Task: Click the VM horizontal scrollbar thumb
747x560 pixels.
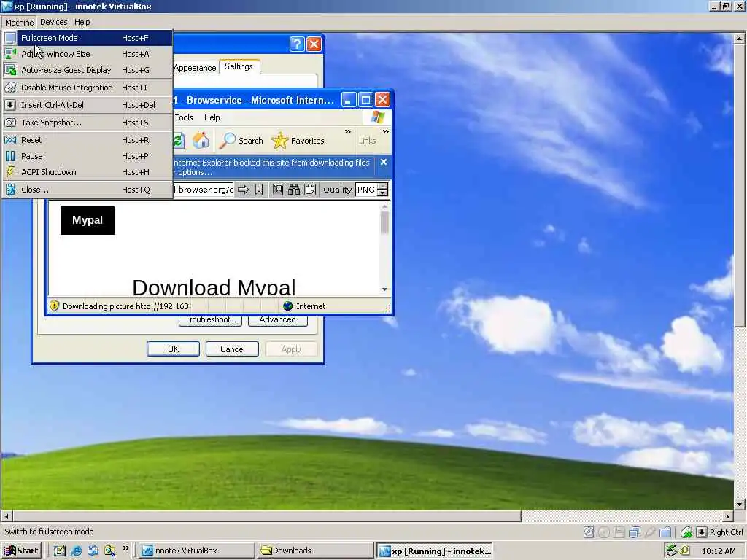Action: tap(267, 516)
